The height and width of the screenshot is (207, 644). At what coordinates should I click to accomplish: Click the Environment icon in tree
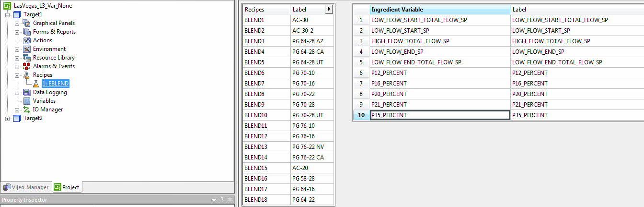[x=27, y=49]
